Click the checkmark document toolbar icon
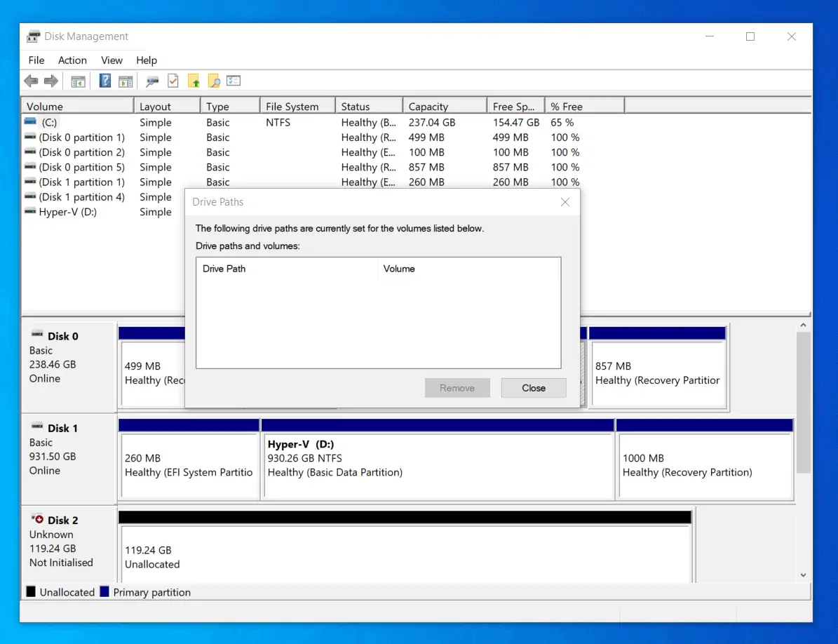The height and width of the screenshot is (644, 838). point(173,81)
